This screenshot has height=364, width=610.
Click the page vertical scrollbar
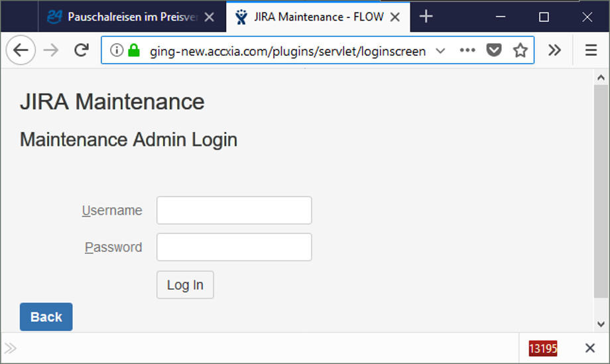(601, 192)
